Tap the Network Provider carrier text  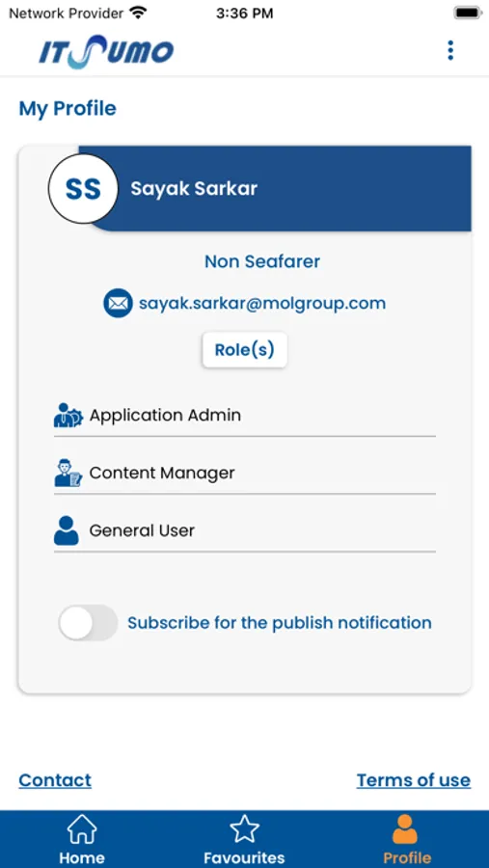coord(66,13)
